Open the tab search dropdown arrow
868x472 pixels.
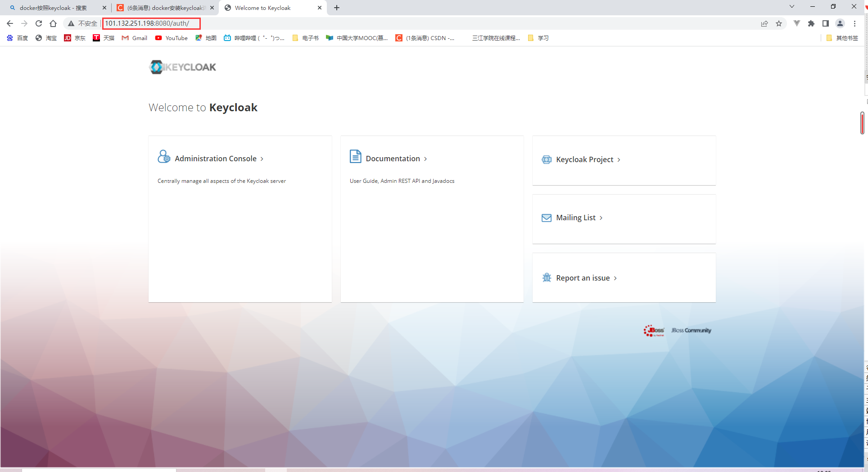(792, 7)
